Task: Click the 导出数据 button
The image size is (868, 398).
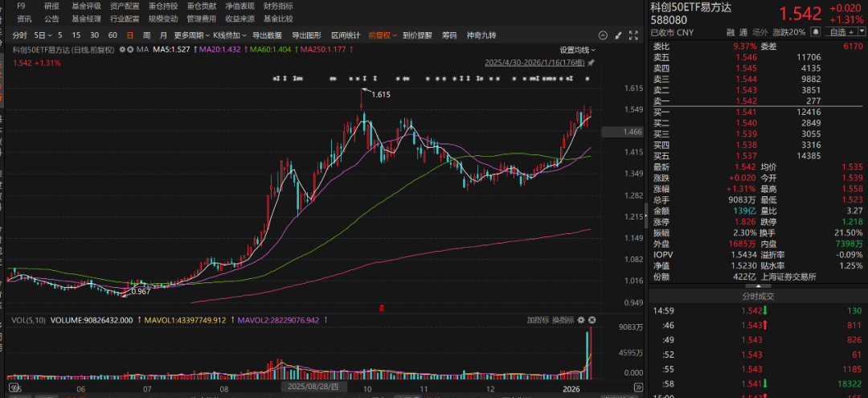Action: click(267, 35)
